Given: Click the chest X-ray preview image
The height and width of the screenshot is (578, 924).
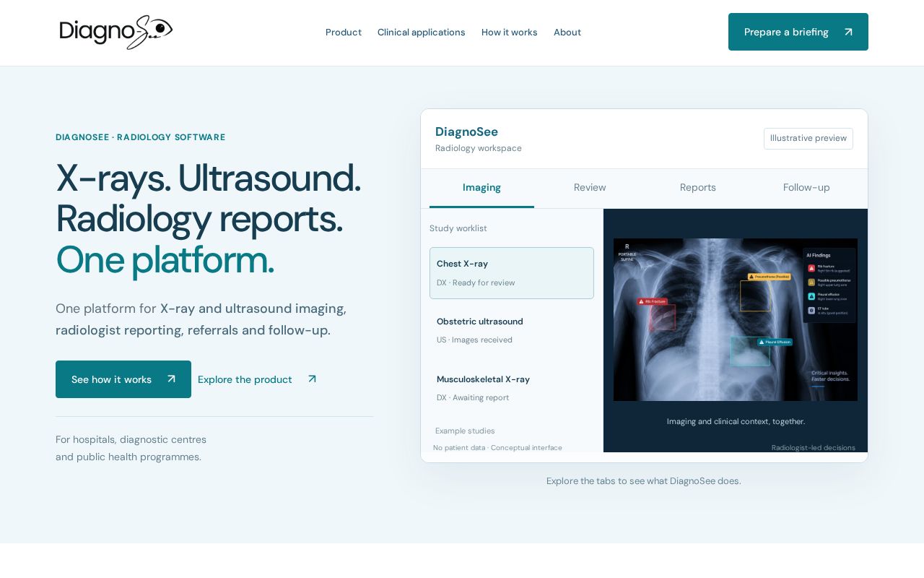Looking at the screenshot, I should [736, 319].
